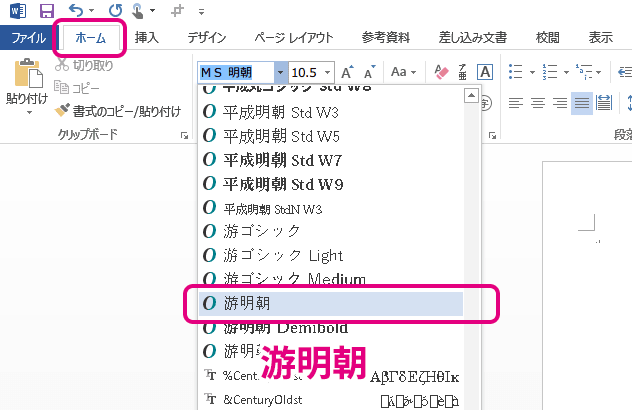This screenshot has width=632, height=410.
Task: Open the font group dialog launcher
Action: pyautogui.click(x=492, y=135)
